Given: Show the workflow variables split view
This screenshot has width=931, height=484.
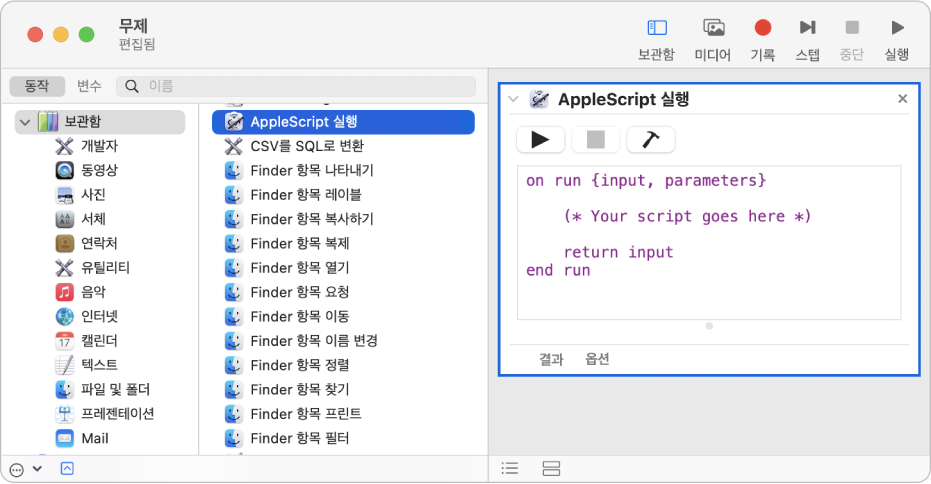Looking at the screenshot, I should point(551,469).
